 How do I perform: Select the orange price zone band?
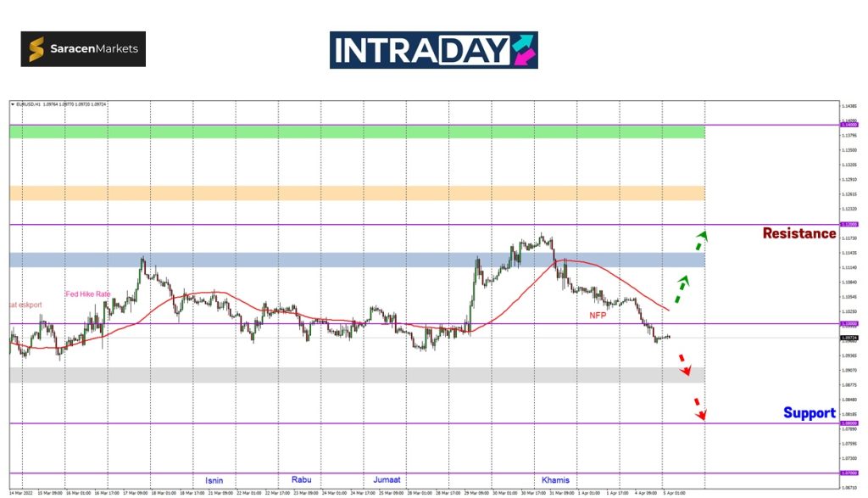click(356, 193)
